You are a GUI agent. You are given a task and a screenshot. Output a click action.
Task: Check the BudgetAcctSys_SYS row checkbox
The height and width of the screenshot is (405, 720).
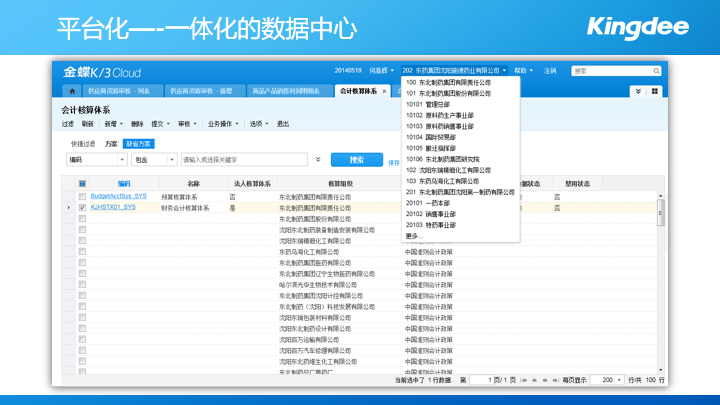pos(82,197)
